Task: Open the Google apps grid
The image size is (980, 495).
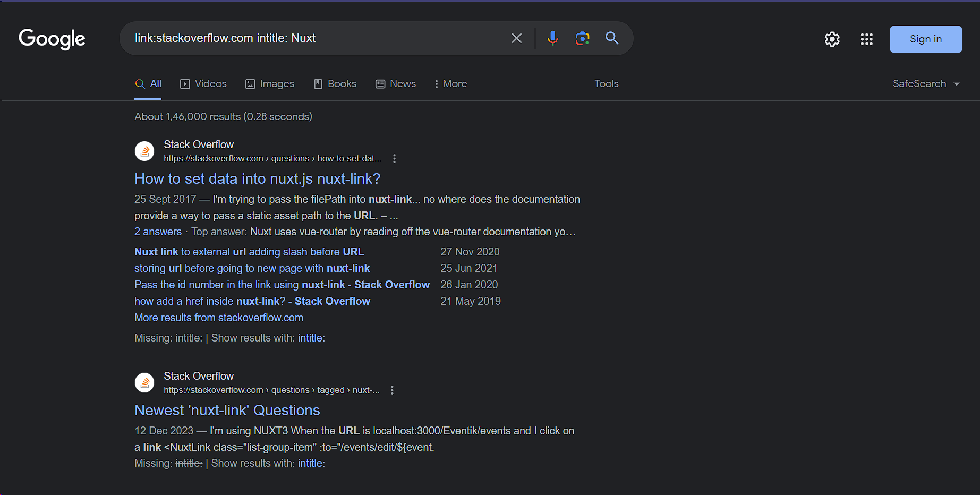Action: (x=866, y=39)
